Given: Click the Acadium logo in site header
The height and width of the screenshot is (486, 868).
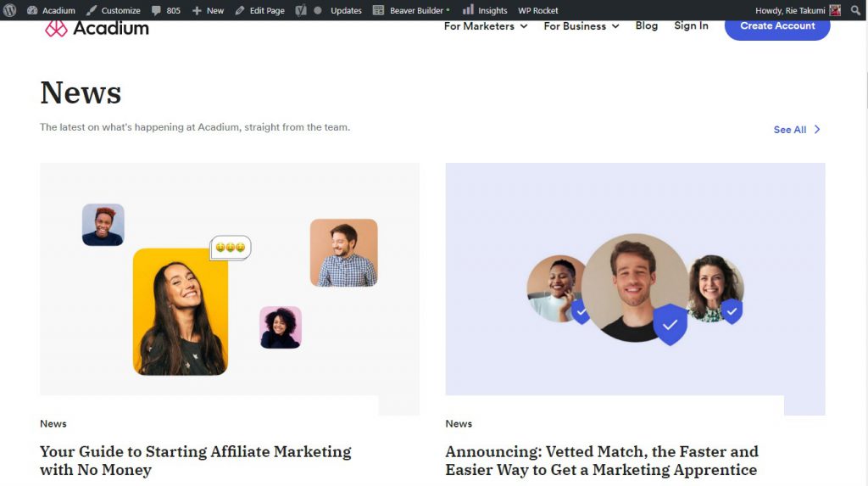Looking at the screenshot, I should [97, 28].
